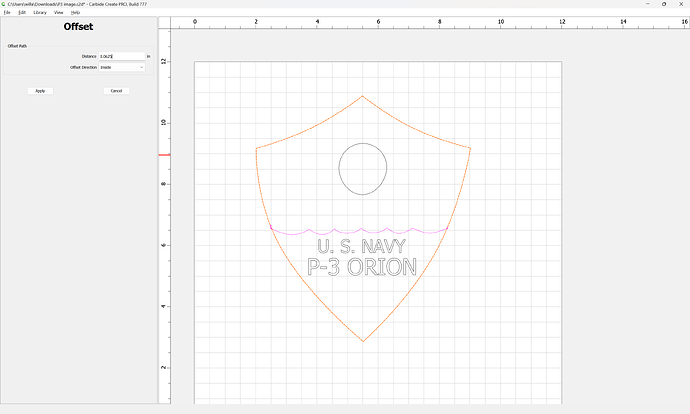Open the Library menu

coord(40,12)
